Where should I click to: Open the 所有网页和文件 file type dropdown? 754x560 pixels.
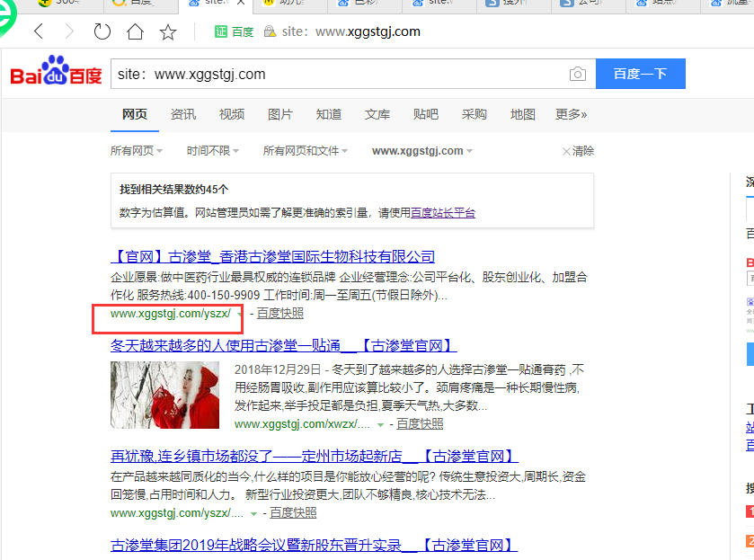[x=306, y=151]
